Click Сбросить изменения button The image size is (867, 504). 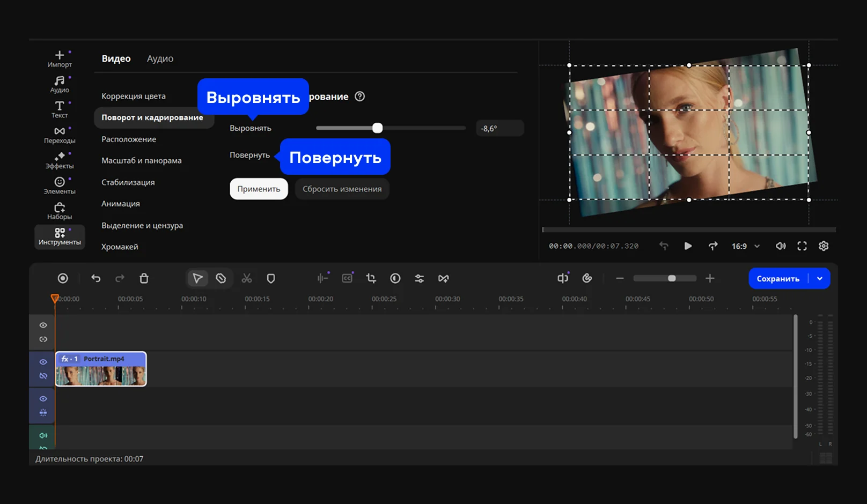point(342,189)
